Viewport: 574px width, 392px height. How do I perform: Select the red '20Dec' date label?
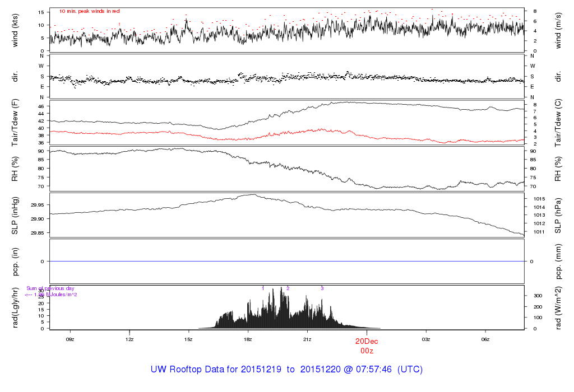coord(367,342)
